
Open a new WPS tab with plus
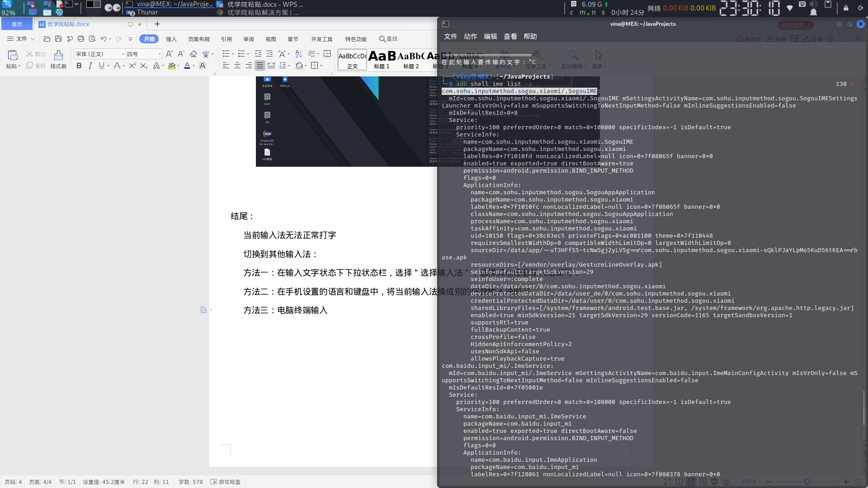pos(157,24)
